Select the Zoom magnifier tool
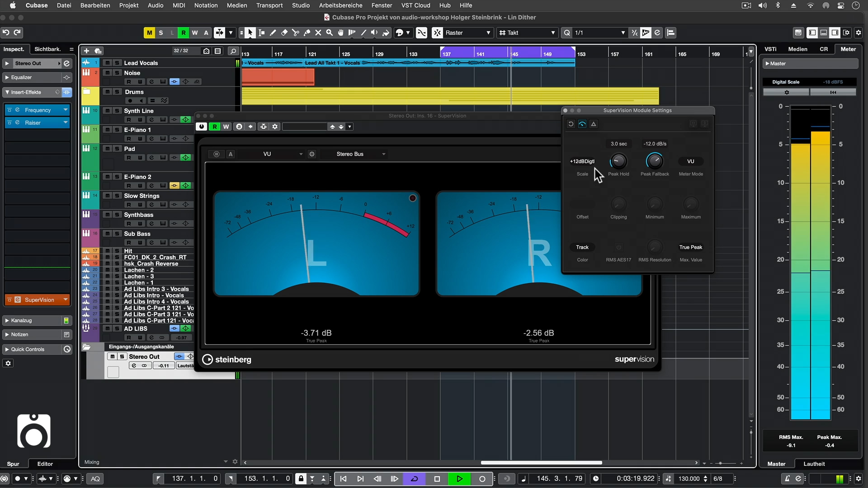868x488 pixels. pyautogui.click(x=330, y=33)
